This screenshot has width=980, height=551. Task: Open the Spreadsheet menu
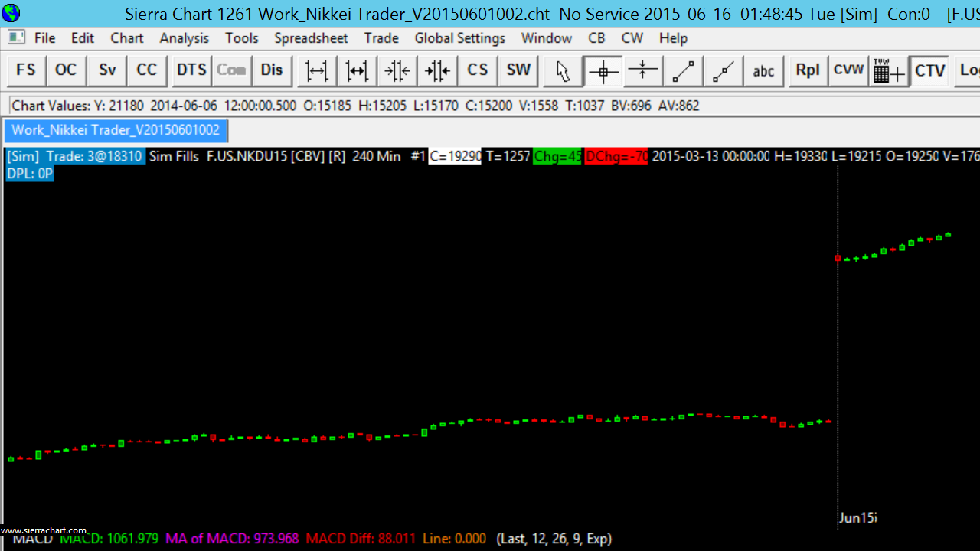point(311,38)
